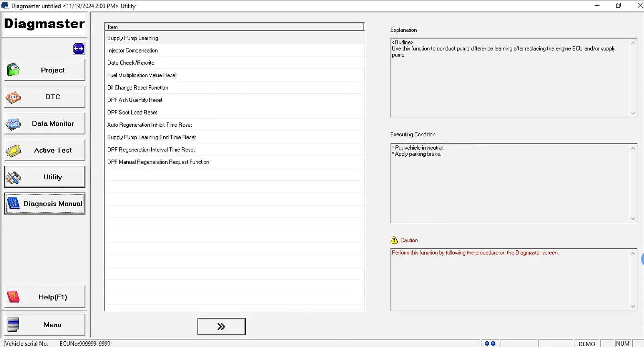Open the Project section
Screen dimensions: 644x347
click(x=45, y=70)
